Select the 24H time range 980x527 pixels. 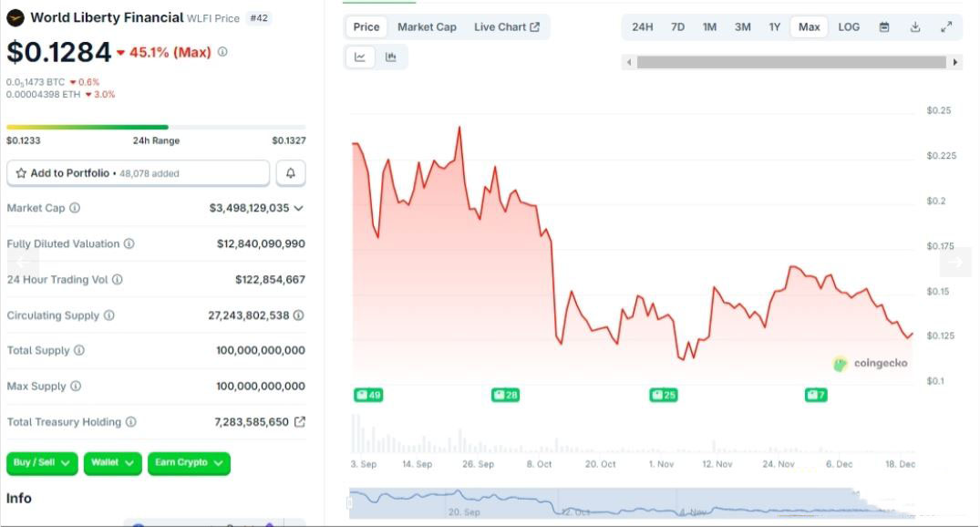point(643,27)
